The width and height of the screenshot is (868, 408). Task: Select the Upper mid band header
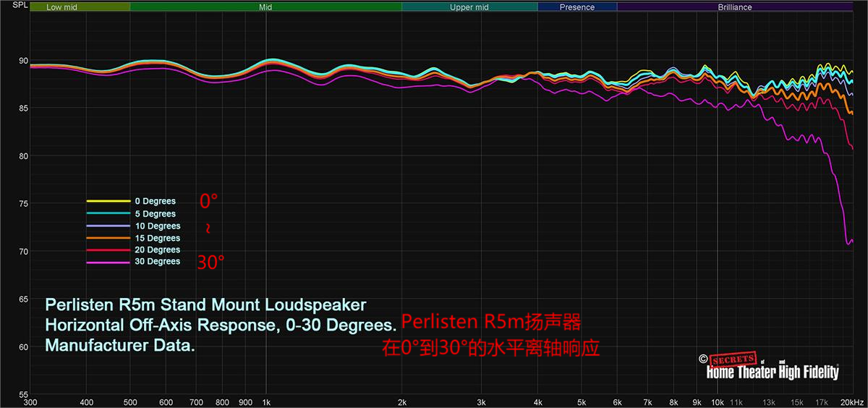coord(469,7)
